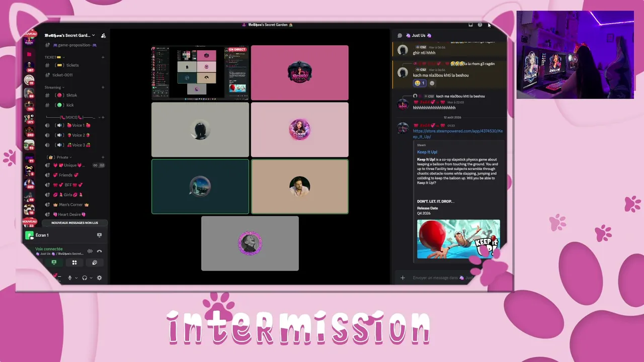
Task: Click the Nouveaux Messages Non Lus banner
Action: coord(74,223)
